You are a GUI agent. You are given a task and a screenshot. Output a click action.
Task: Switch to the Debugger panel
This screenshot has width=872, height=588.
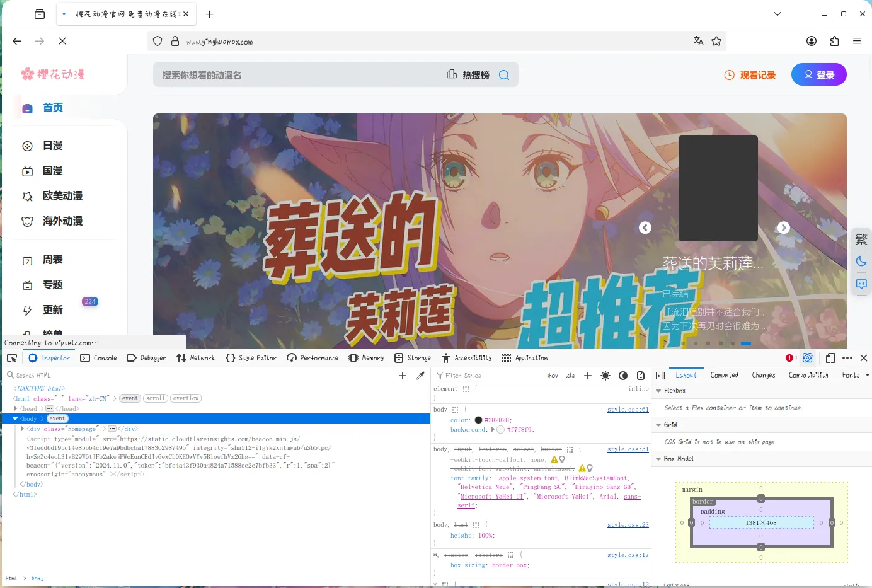[146, 358]
